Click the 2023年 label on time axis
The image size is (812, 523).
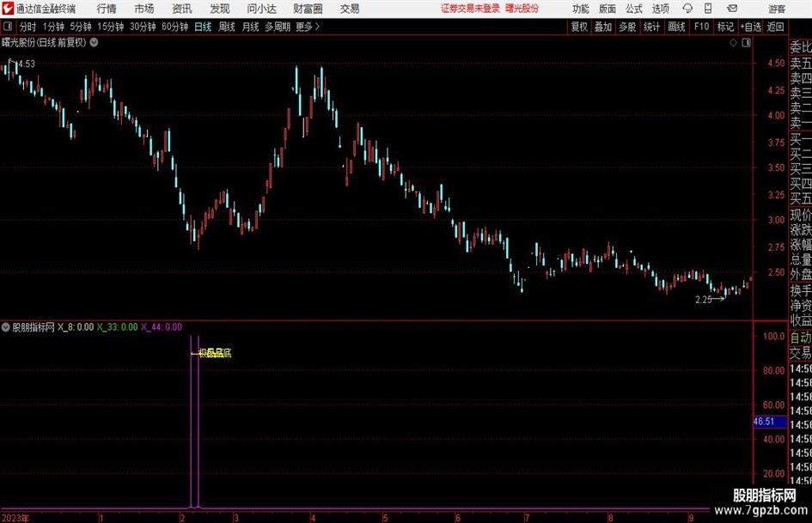tap(15, 518)
